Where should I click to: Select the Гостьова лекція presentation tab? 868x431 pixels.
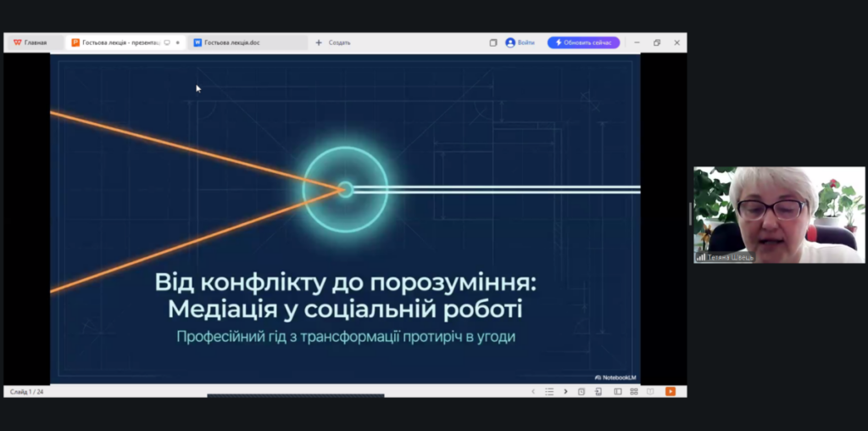coord(119,42)
